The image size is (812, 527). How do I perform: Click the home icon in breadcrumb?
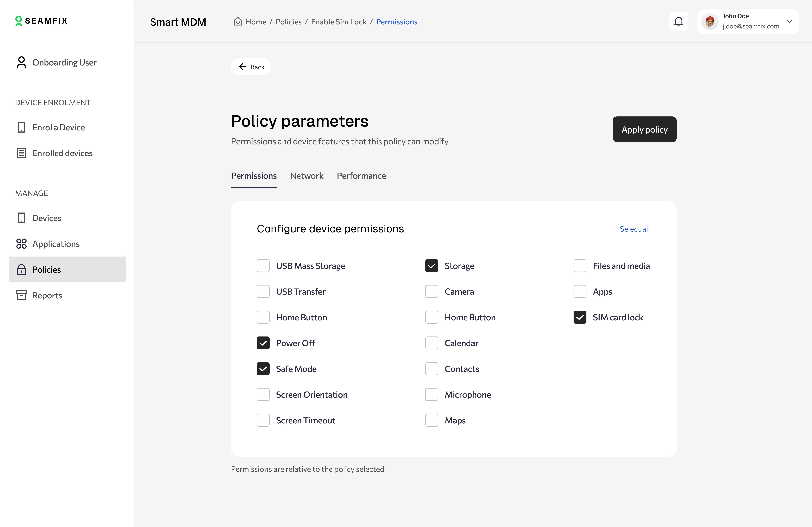coord(238,21)
